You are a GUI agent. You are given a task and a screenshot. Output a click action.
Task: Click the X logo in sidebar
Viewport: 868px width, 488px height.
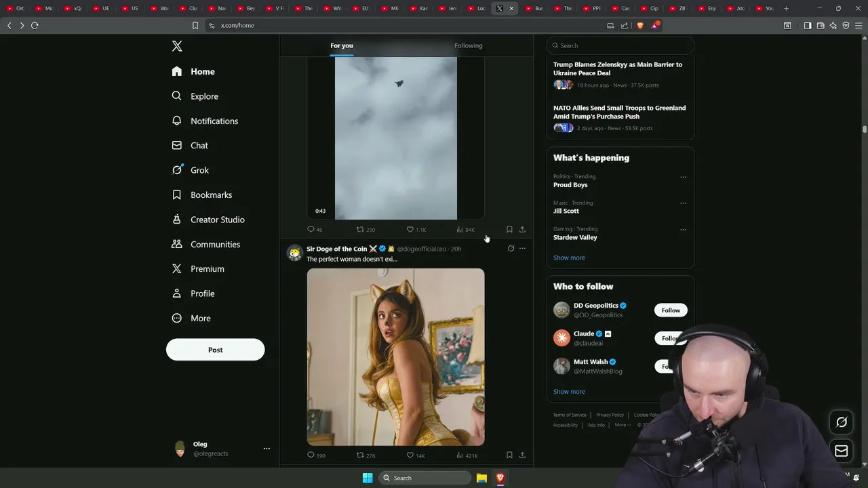(x=177, y=46)
